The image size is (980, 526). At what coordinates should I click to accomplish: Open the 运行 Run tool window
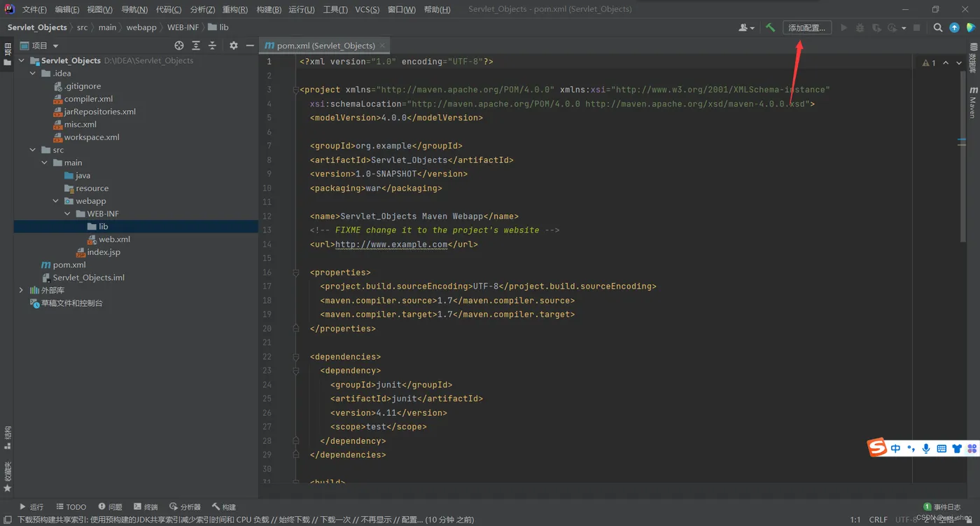pyautogui.click(x=31, y=507)
